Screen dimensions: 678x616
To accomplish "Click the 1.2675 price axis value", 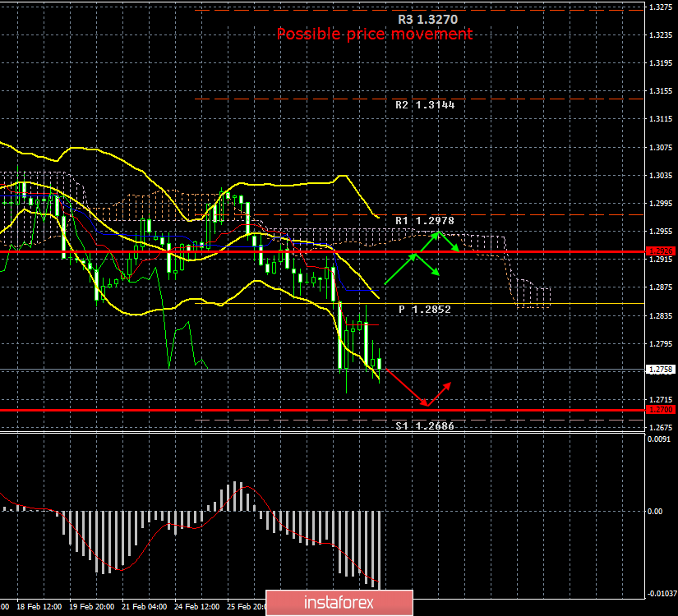I will tap(661, 428).
